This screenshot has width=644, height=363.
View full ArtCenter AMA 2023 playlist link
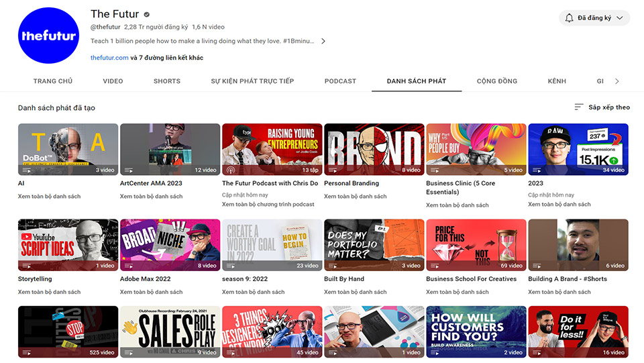coord(151,197)
